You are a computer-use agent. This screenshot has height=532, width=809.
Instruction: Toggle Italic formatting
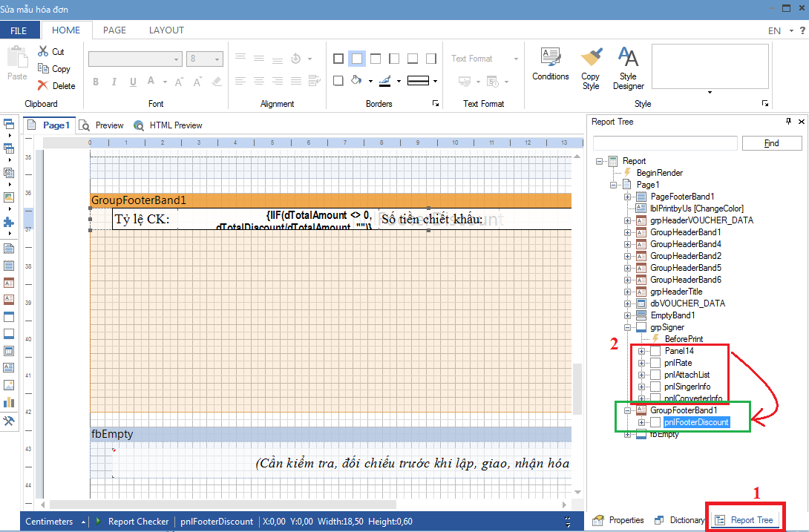pos(114,82)
